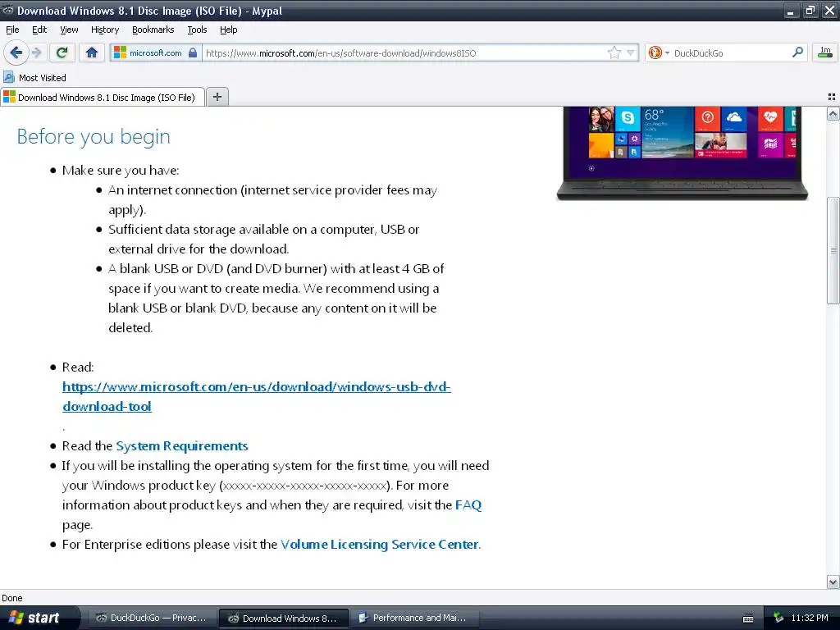
Task: Open Performance and Maintenance taskbar window
Action: (414, 618)
